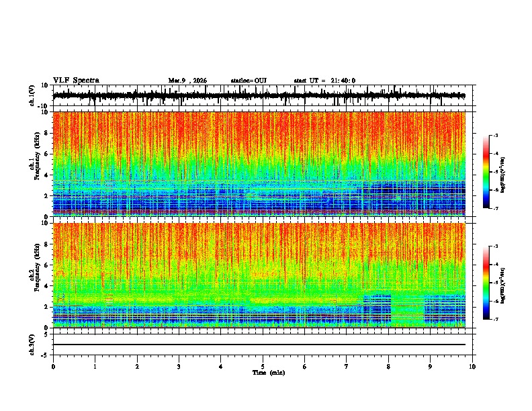Click the ch.3 flat voltage trace line
Screen dimensions: 532x411
click(x=259, y=345)
